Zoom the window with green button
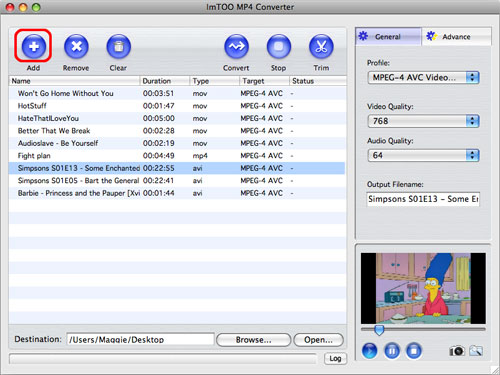500x375 pixels. pos(36,7)
